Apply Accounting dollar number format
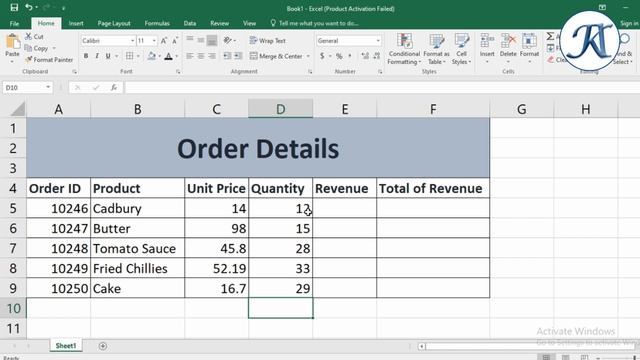 click(x=322, y=56)
